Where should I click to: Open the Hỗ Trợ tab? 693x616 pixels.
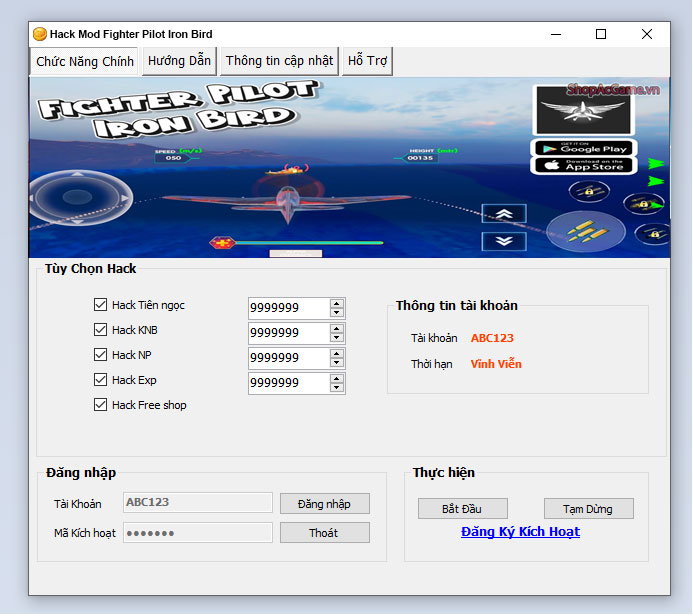point(367,61)
